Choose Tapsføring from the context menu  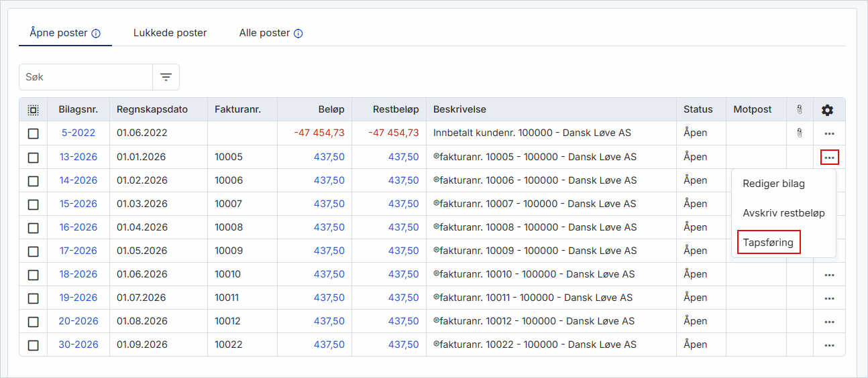[768, 243]
